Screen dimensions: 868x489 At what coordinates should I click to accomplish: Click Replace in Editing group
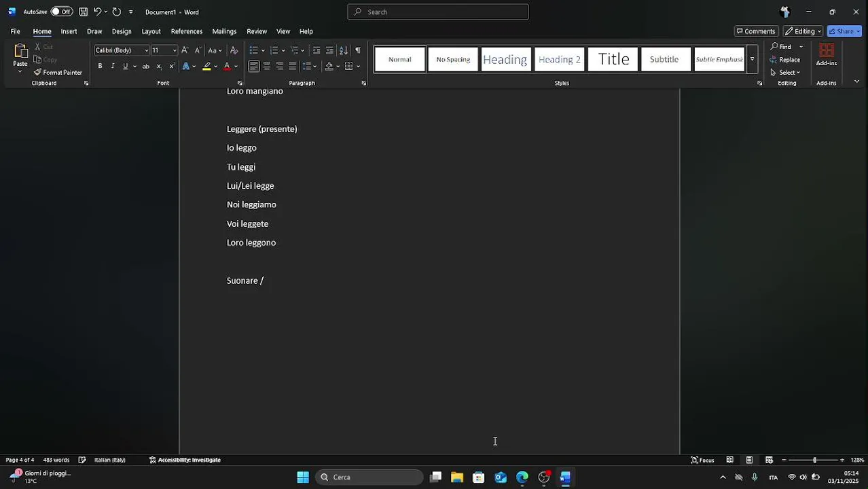pos(785,60)
